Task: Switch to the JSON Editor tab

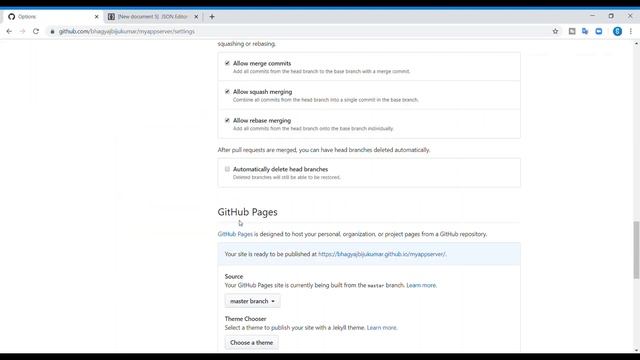Action: pyautogui.click(x=153, y=17)
